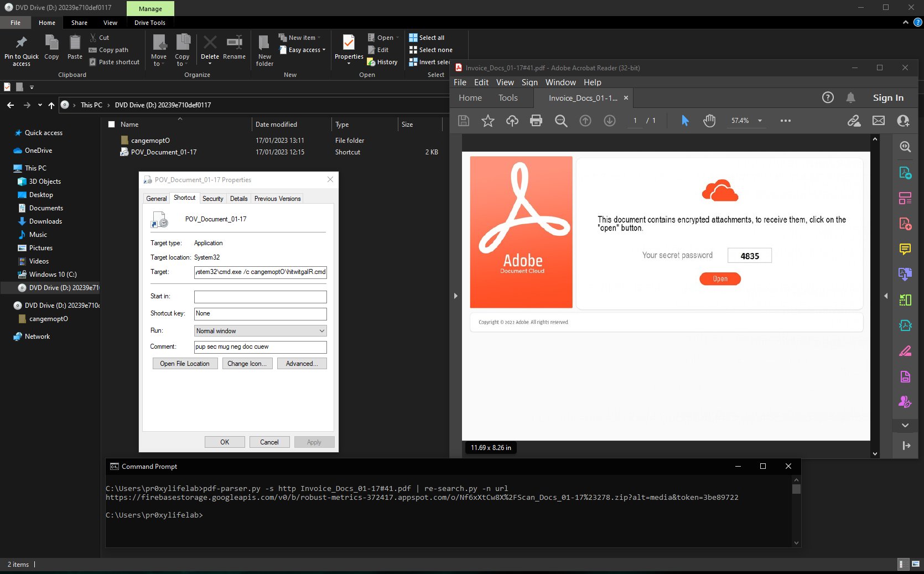Click the star bookmark icon in Acrobat
The image size is (924, 574).
coord(487,121)
